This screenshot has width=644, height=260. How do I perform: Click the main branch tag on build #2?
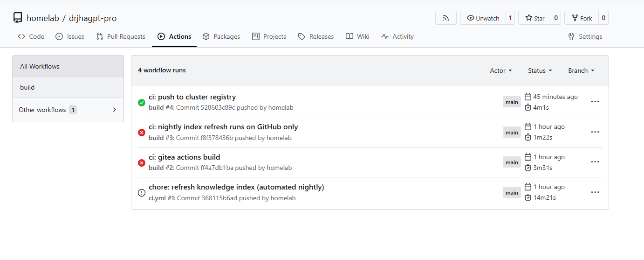point(512,162)
